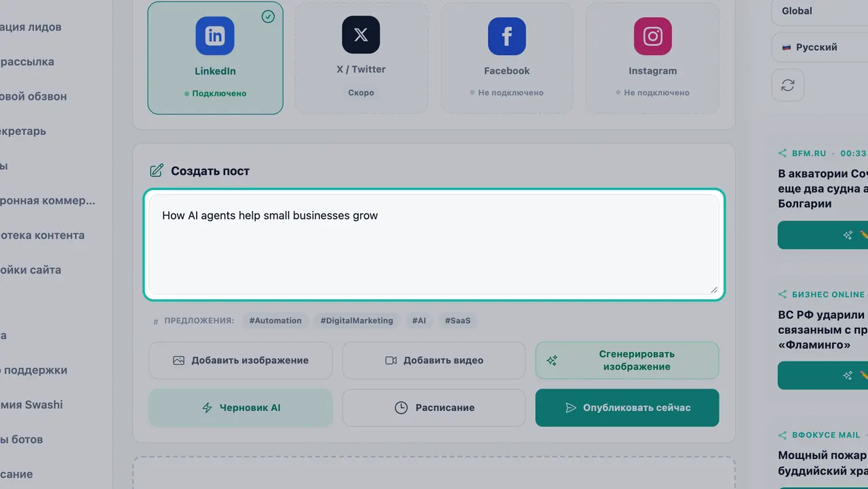The image size is (868, 489).
Task: Open the news headline 'В акватории Соч'
Action: click(823, 189)
